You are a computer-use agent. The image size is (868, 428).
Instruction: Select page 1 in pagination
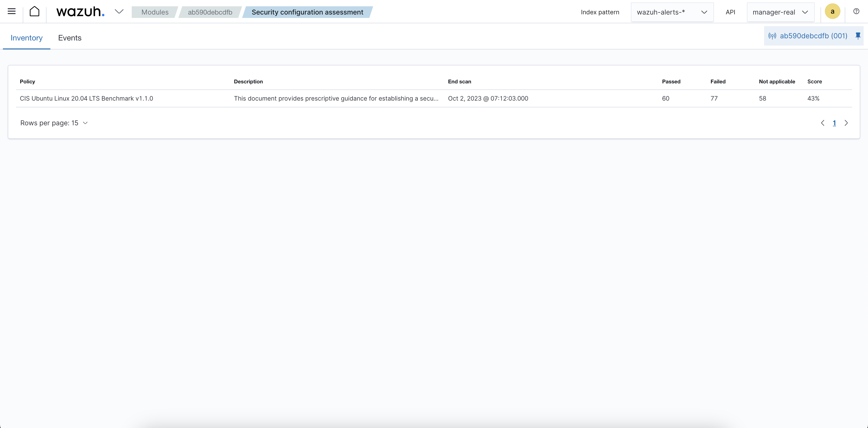(834, 123)
